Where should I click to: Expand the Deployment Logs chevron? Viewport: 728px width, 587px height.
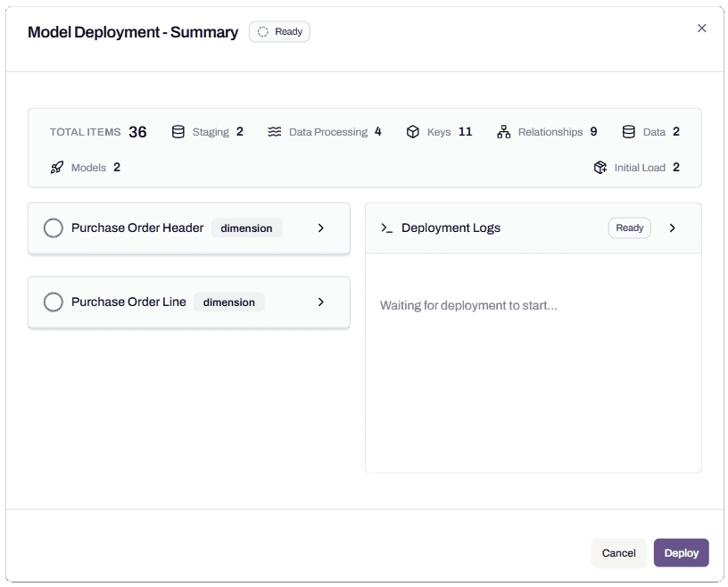(x=673, y=228)
